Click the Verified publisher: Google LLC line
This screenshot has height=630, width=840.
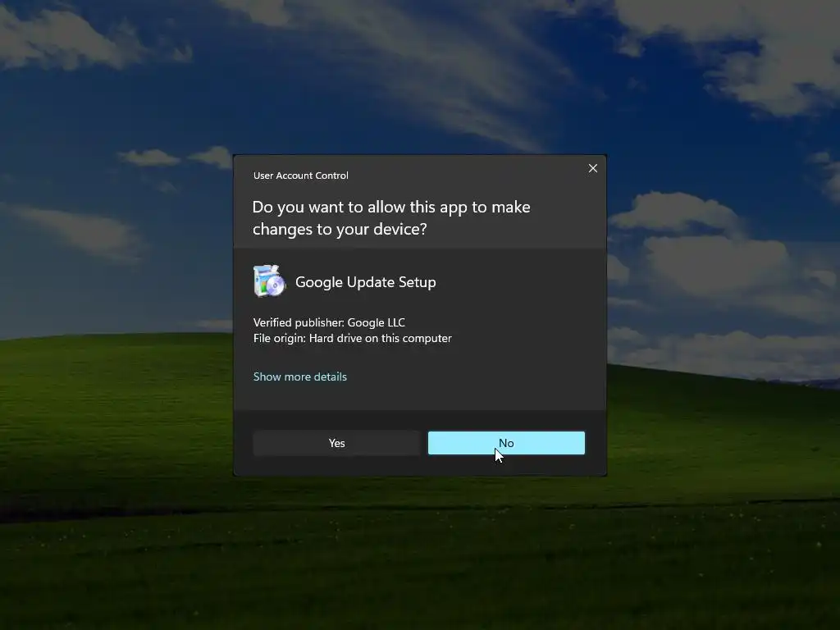click(329, 322)
